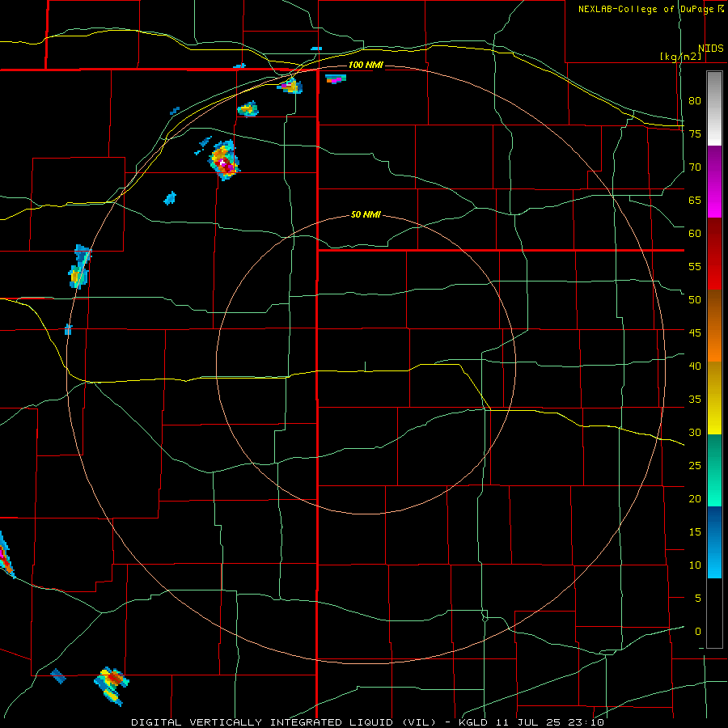Click the 55 value on the color scale
The image size is (728, 728).
coord(695,266)
